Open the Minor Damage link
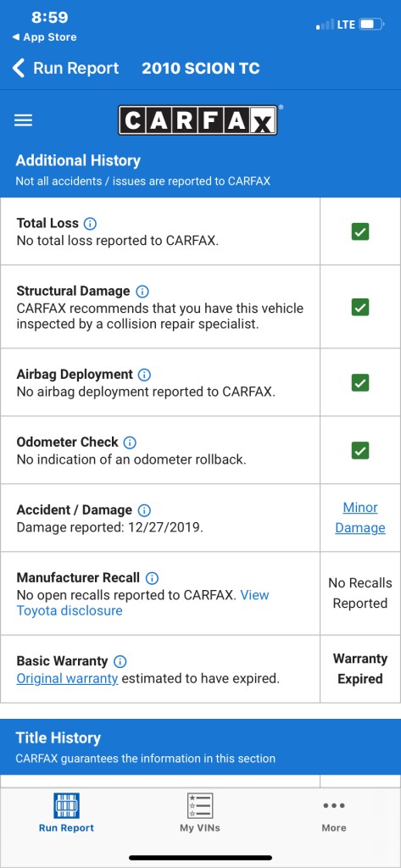 click(360, 518)
